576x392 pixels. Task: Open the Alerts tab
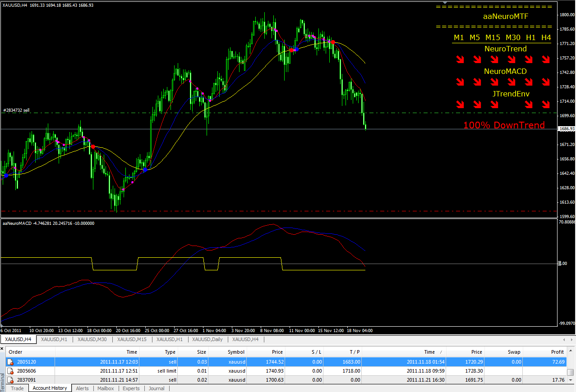click(82, 388)
